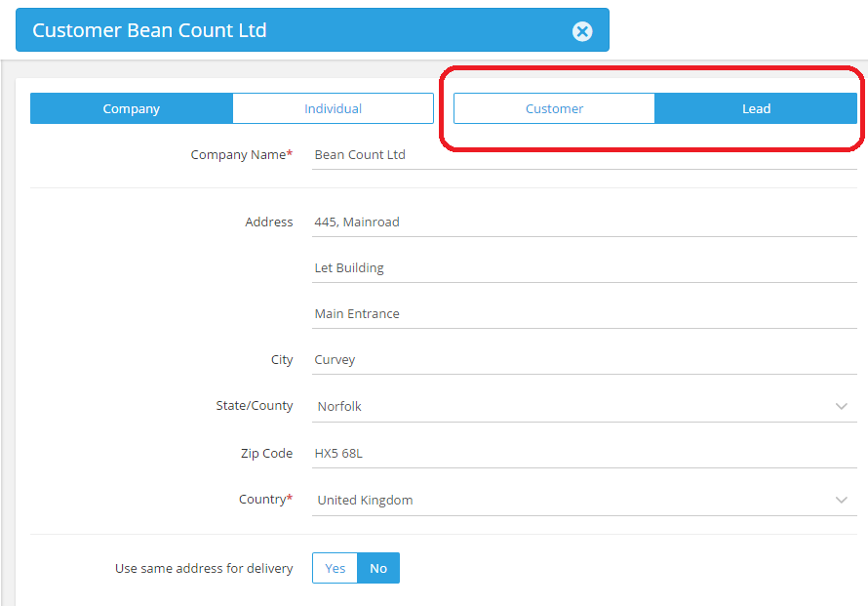868x606 pixels.
Task: Choose Yes for same delivery address
Action: 335,568
